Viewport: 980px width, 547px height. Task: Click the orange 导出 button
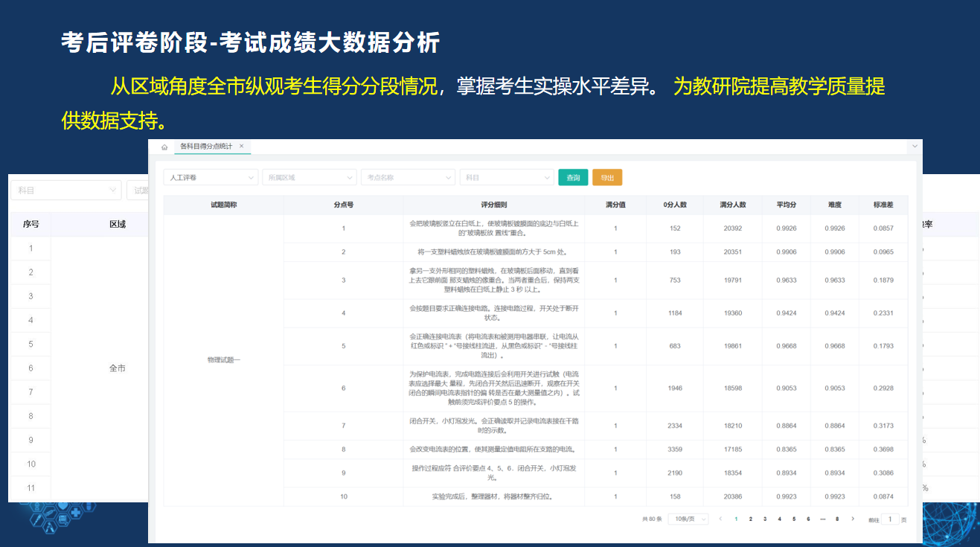coord(607,178)
